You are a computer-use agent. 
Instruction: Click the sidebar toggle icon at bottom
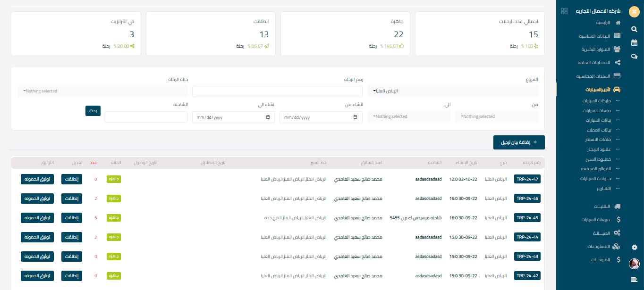(x=634, y=280)
